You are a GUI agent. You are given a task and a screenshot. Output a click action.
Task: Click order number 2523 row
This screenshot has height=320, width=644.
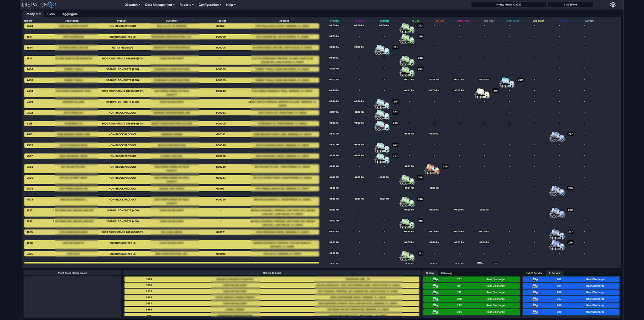pyautogui.click(x=172, y=26)
